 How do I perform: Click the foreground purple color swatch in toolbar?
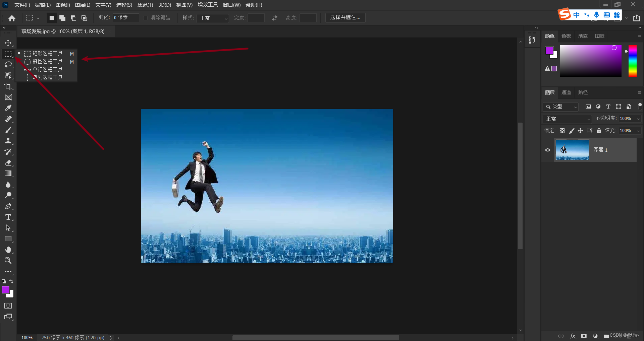5,290
